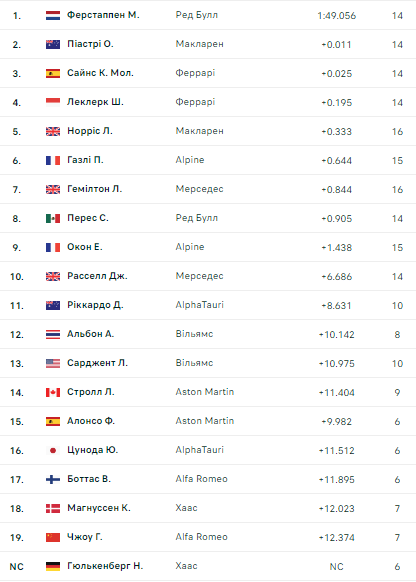
Task: Click the Danish flag beside Магнуссен
Action: tap(53, 509)
